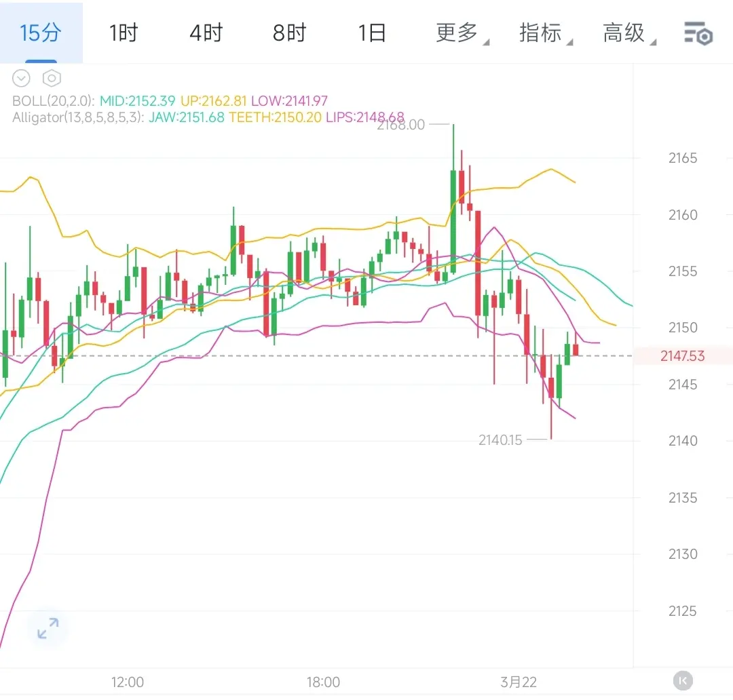Switch to the 1日 timeframe
The image size is (733, 700).
(372, 33)
